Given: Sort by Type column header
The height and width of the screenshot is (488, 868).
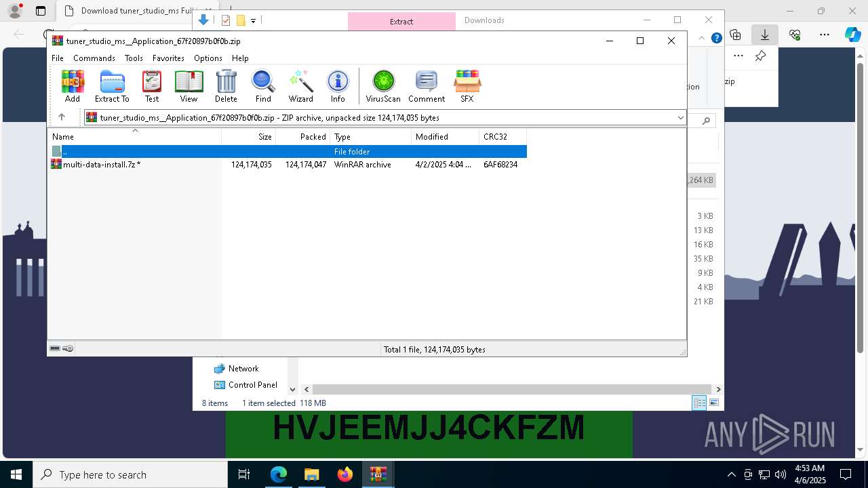Looking at the screenshot, I should pos(371,137).
